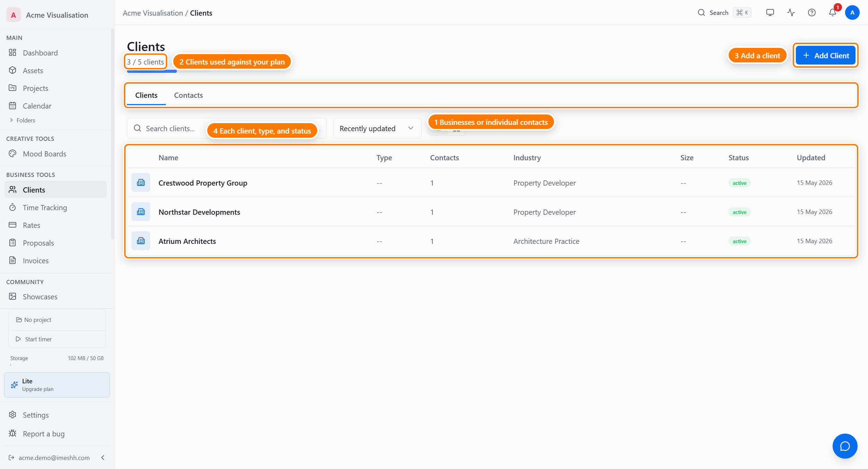Click Northstar Developments' building icon

[x=141, y=212]
